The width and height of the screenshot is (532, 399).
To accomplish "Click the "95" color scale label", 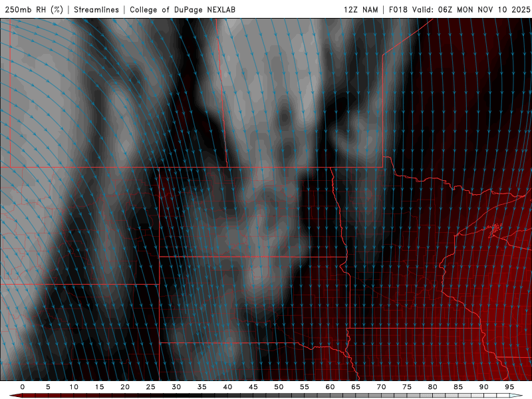I will point(509,387).
